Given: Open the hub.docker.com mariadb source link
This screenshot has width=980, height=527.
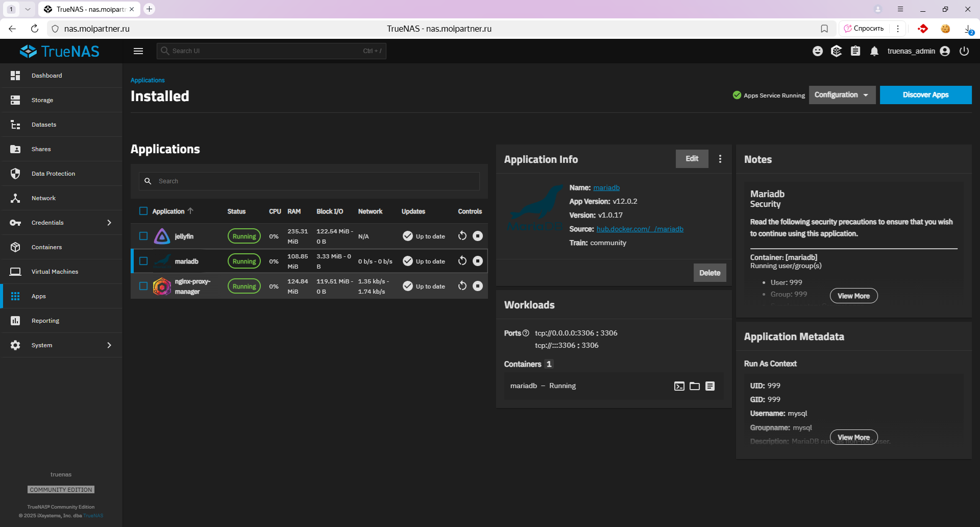Looking at the screenshot, I should click(640, 229).
